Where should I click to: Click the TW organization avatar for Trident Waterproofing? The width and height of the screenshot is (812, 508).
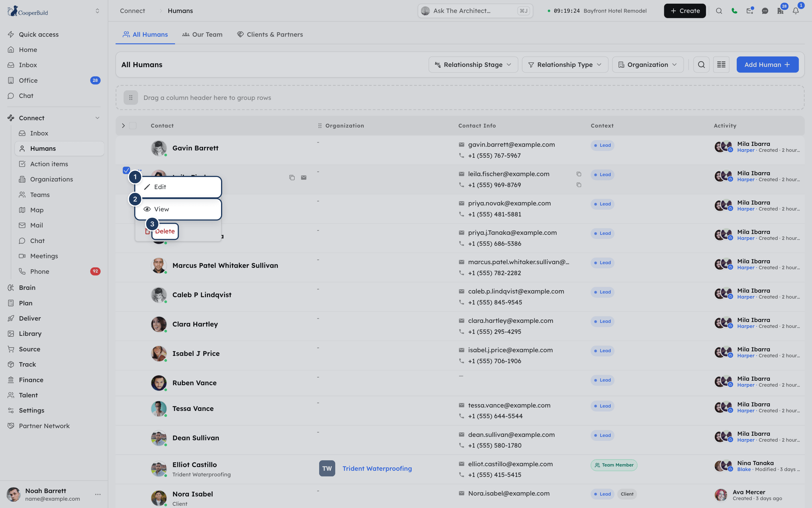pyautogui.click(x=327, y=468)
